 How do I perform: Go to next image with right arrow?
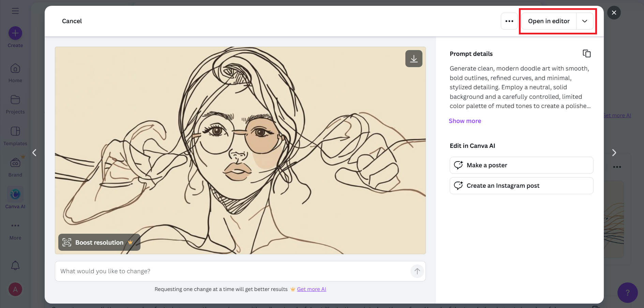614,153
